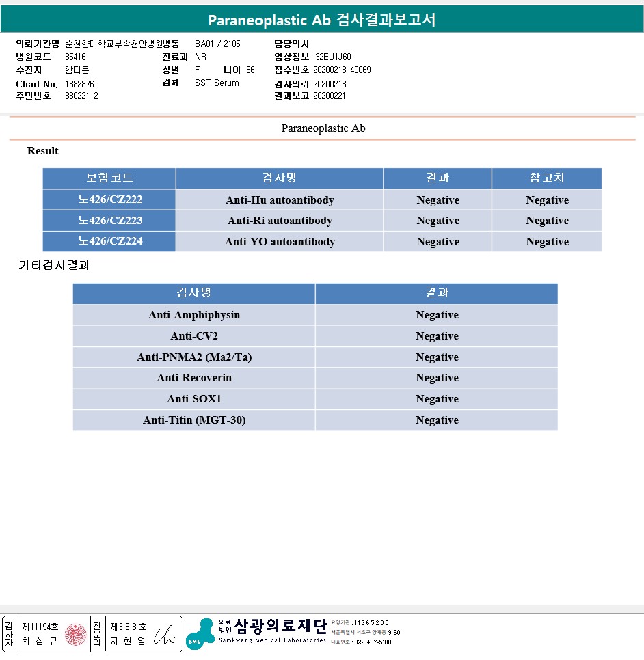Click specialist name 지현영
This screenshot has width=644, height=660.
point(128,641)
